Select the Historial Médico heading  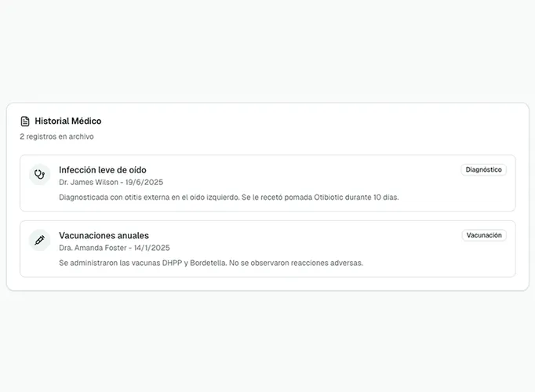pos(67,122)
